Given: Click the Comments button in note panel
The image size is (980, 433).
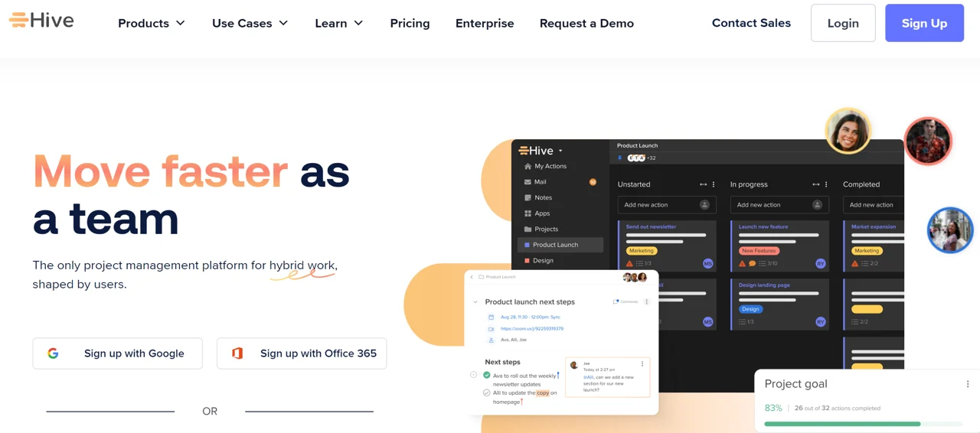Looking at the screenshot, I should (x=626, y=301).
